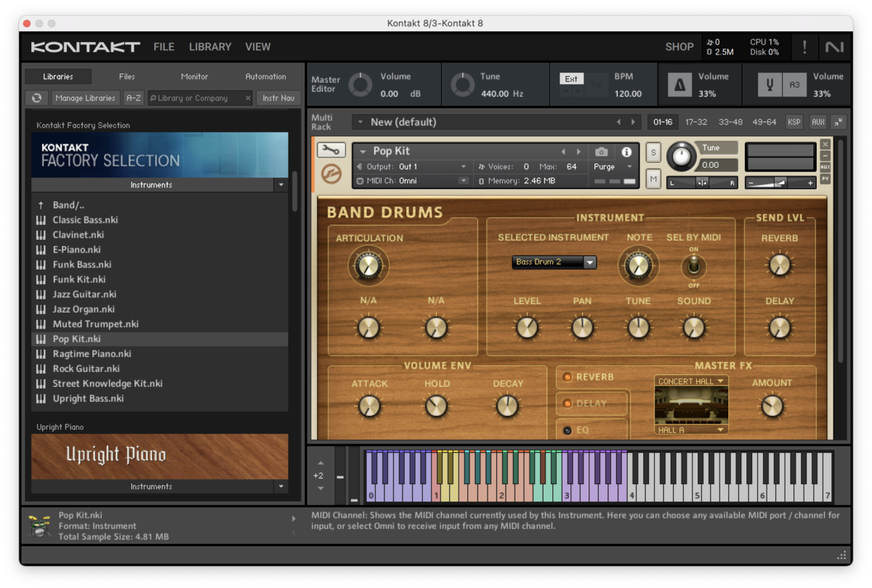Toggle the AUX rack button
This screenshot has height=588, width=872.
818,122
